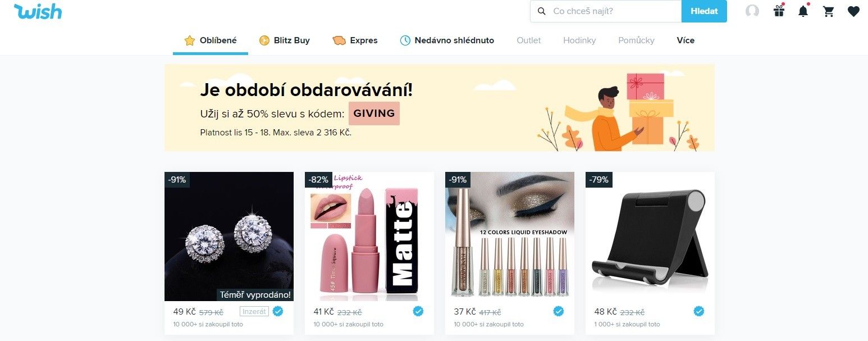Go to the Hodinky category
The height and width of the screenshot is (341, 868).
[579, 40]
